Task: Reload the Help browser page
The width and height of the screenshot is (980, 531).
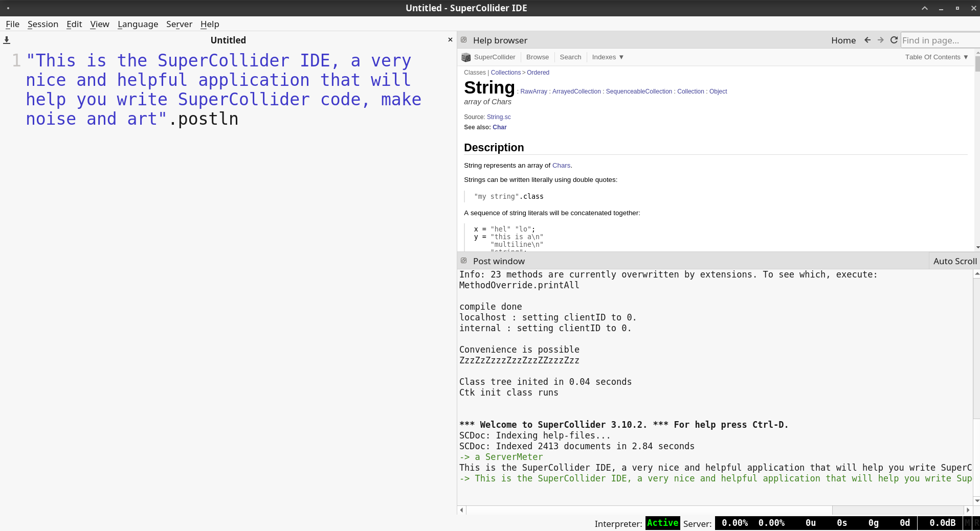Action: [x=894, y=40]
